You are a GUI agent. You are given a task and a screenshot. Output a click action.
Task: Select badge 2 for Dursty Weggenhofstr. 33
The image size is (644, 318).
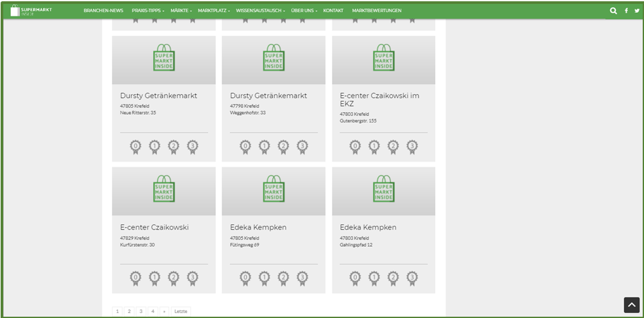tap(283, 147)
